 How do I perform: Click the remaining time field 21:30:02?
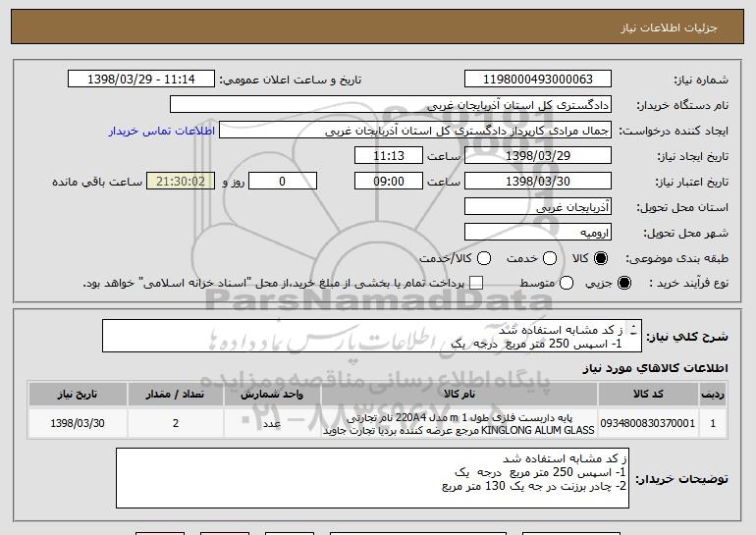point(181,182)
